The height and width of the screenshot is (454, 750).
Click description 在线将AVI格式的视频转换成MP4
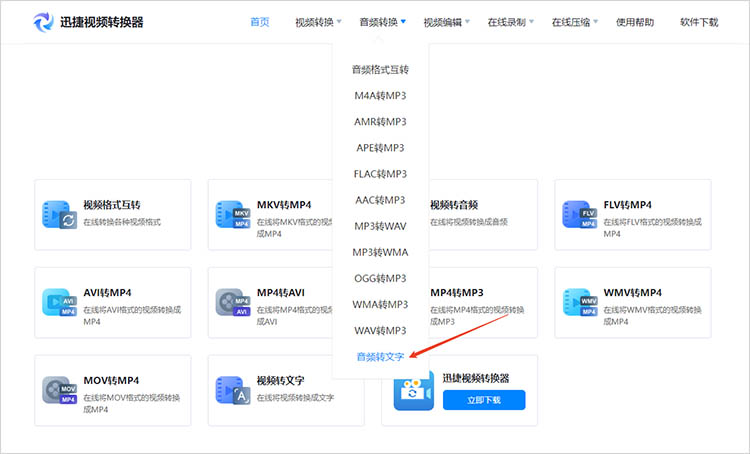[132, 316]
